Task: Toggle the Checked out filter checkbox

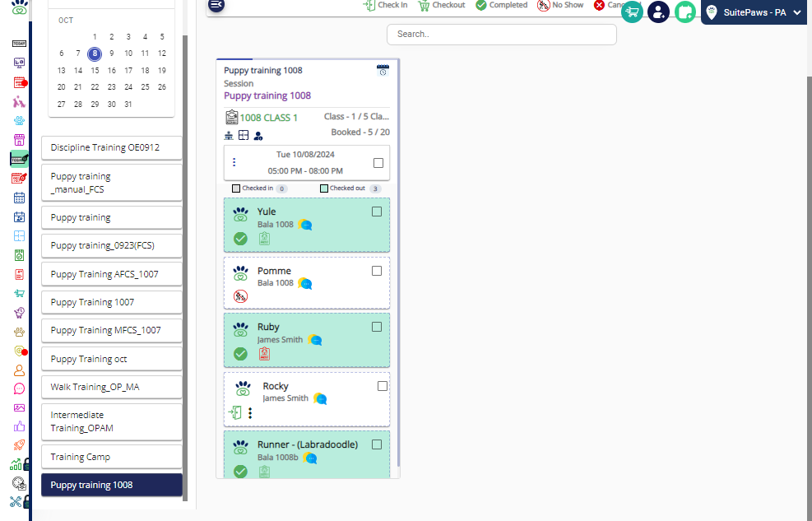Action: click(x=324, y=188)
